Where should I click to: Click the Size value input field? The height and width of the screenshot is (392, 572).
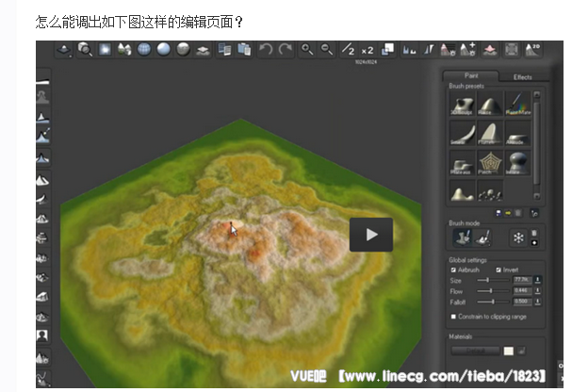click(522, 280)
